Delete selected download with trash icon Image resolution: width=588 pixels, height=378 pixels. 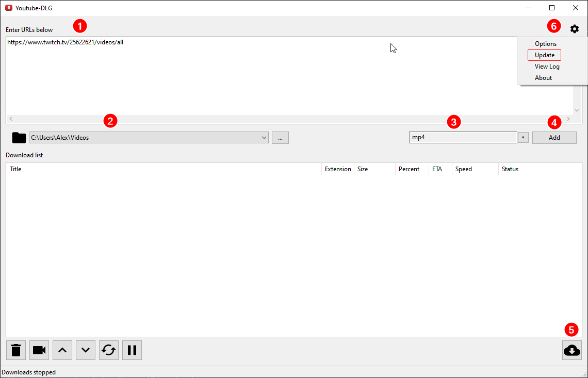click(16, 350)
